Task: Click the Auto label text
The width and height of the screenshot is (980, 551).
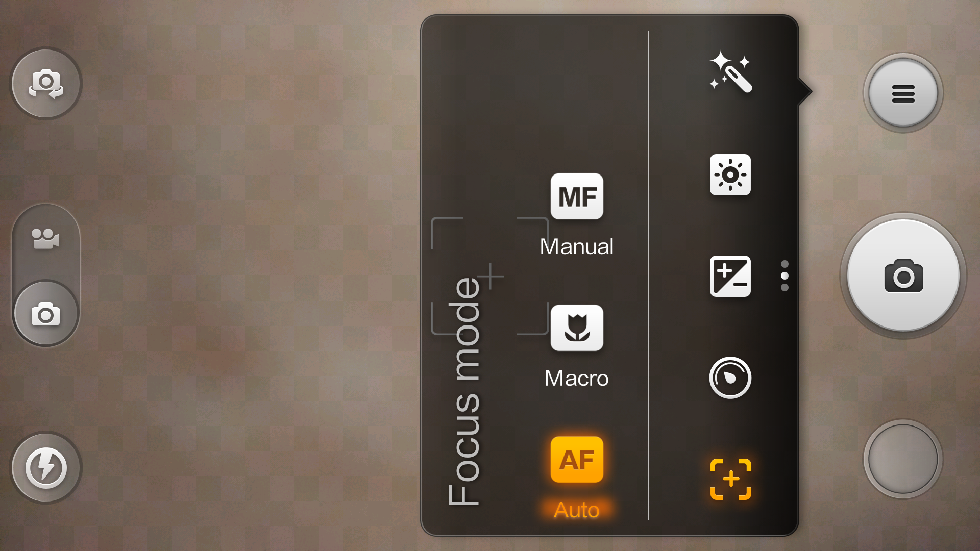Action: [x=577, y=510]
